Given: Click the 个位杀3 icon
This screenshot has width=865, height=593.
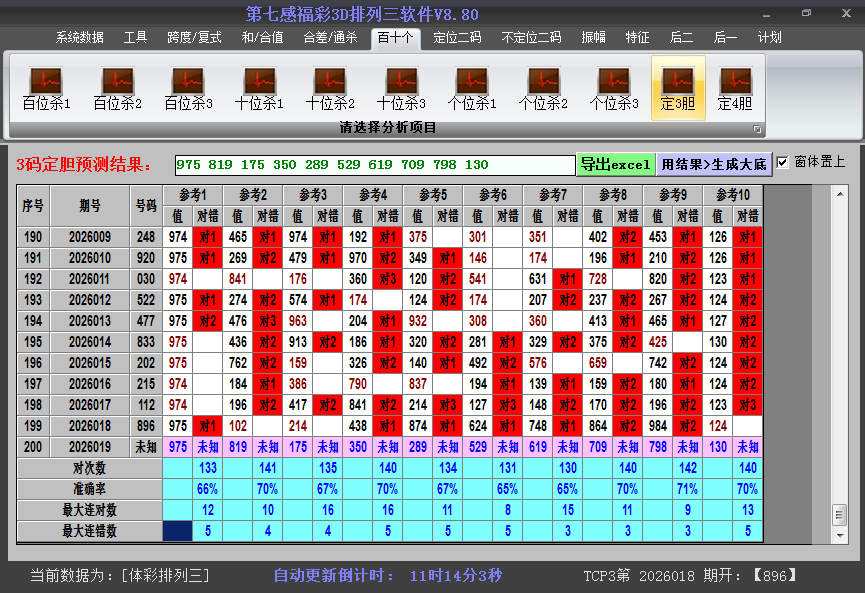Looking at the screenshot, I should [x=614, y=88].
